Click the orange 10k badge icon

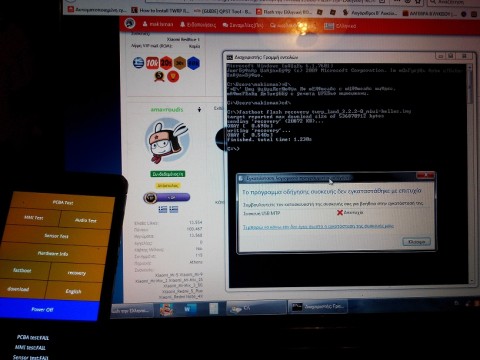click(152, 63)
